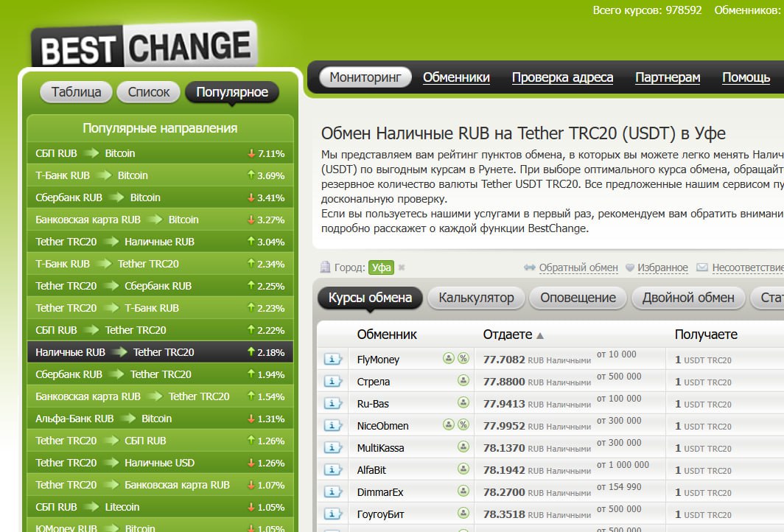Open the Помощь menu item
The width and height of the screenshot is (784, 532).
(x=746, y=77)
